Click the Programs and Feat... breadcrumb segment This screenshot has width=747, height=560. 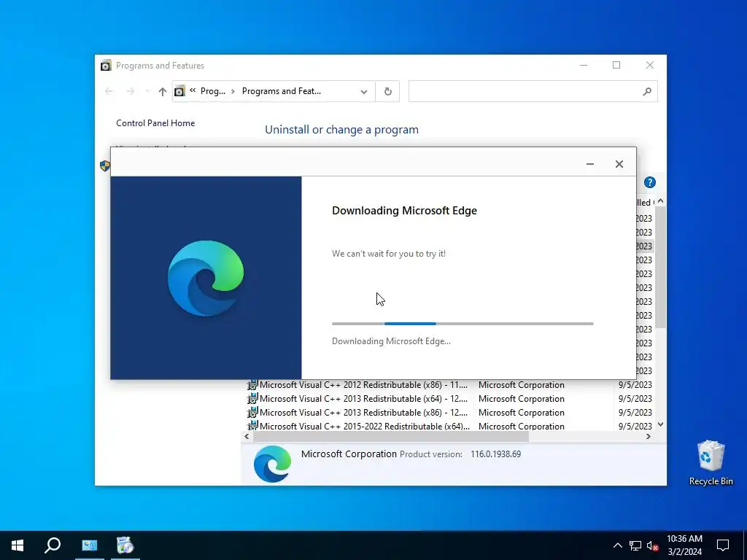tap(281, 91)
